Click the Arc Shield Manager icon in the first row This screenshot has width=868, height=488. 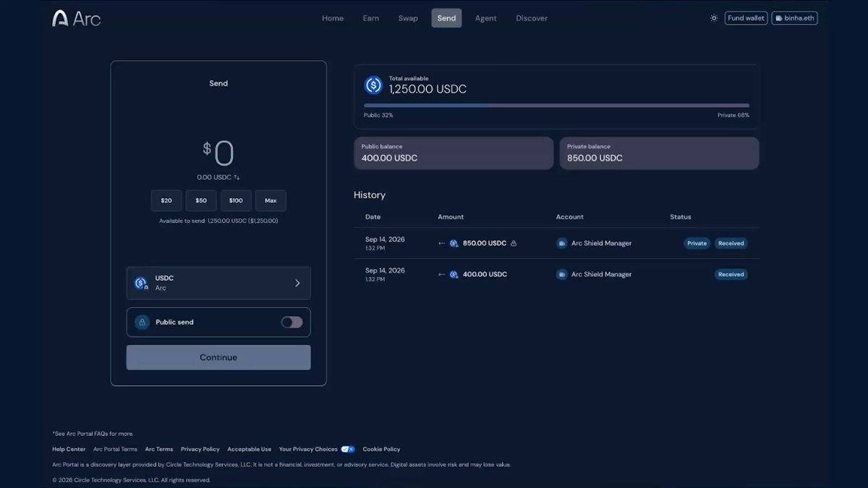(562, 244)
